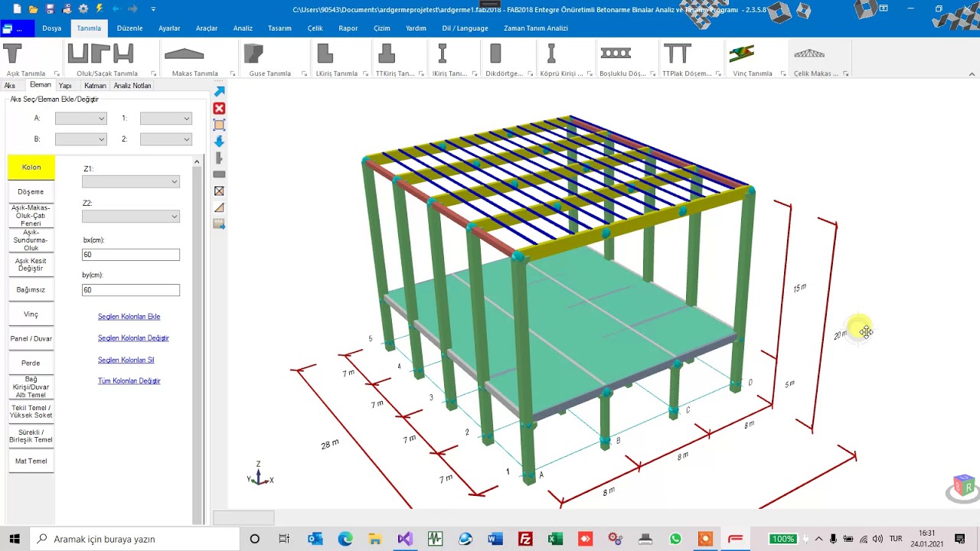The image size is (980, 551).
Task: Click the grey flat beam tool
Action: 219,174
